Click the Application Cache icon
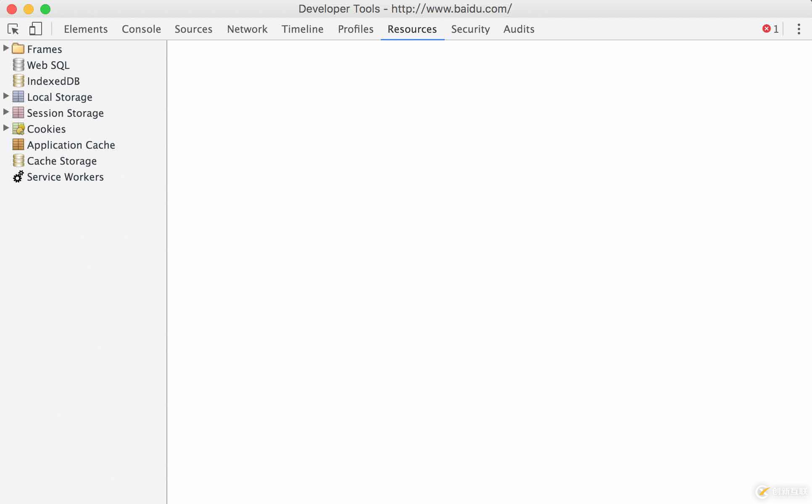Viewport: 812px width, 504px height. (x=18, y=144)
